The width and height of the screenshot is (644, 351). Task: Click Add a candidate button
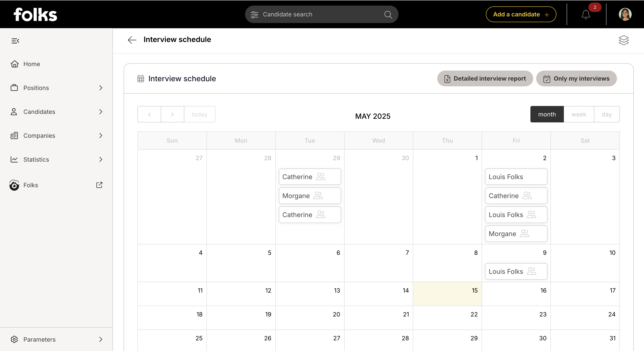521,14
